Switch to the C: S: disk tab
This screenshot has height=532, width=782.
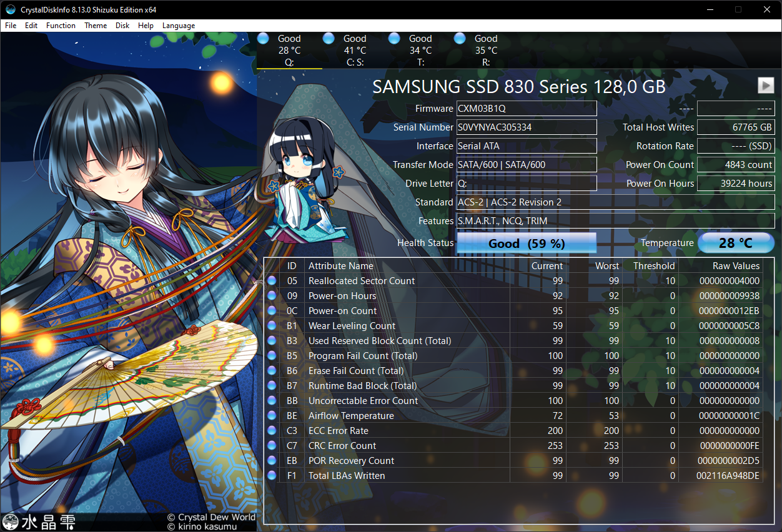click(x=355, y=51)
